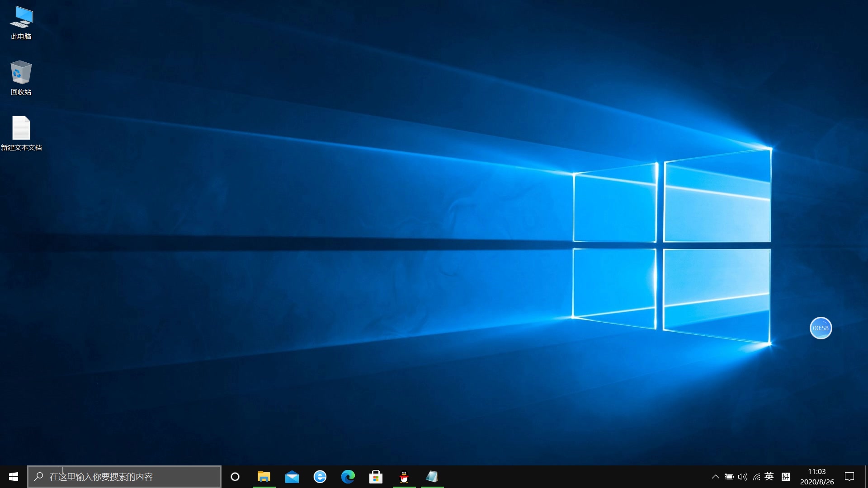Check battery status in system tray

(x=729, y=477)
